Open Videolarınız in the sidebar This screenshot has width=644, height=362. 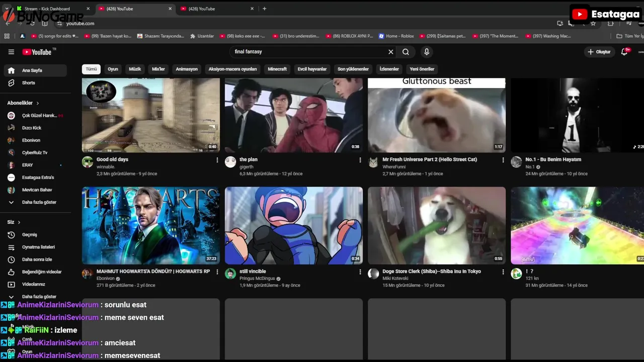35,284
